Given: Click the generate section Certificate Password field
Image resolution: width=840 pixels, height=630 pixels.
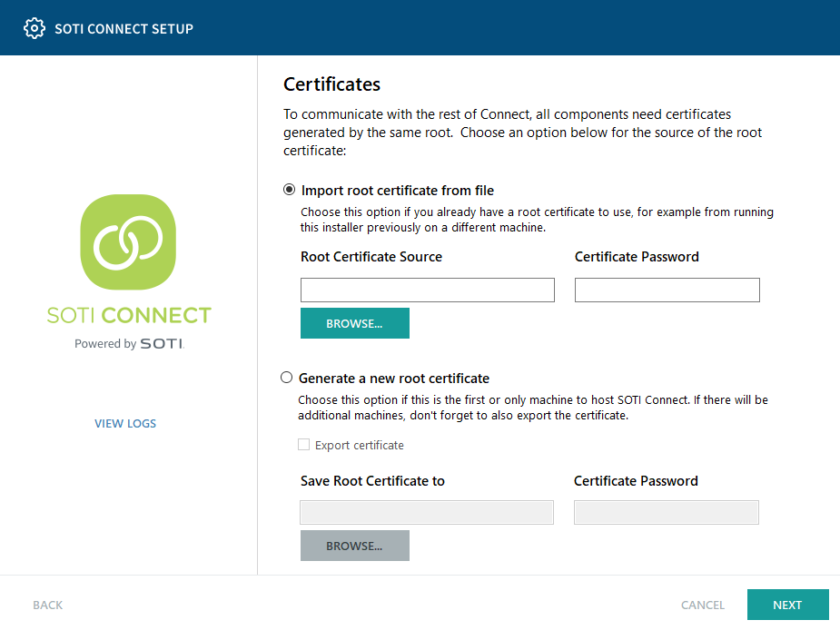Looking at the screenshot, I should (667, 513).
